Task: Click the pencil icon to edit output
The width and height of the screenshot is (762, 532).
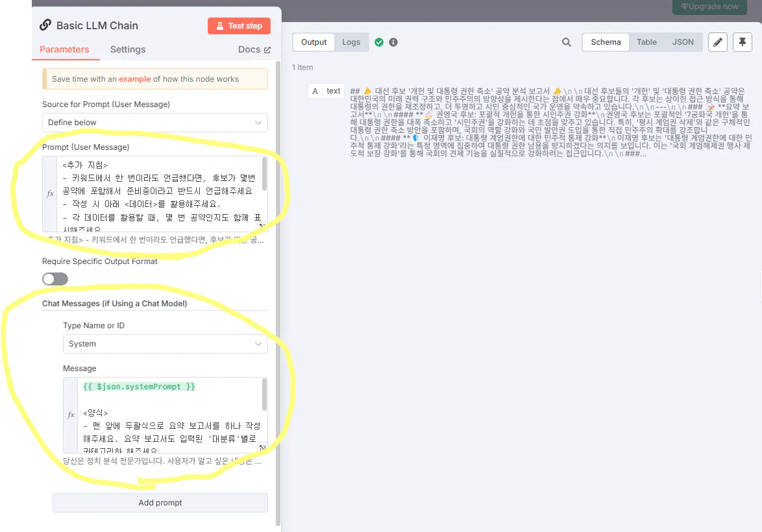Action: (717, 42)
